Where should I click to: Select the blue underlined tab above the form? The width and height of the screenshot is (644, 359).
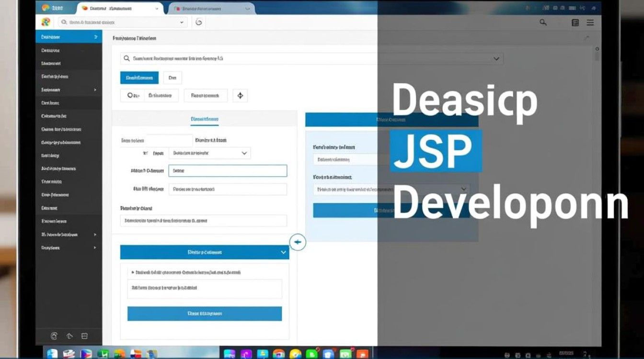[204, 119]
